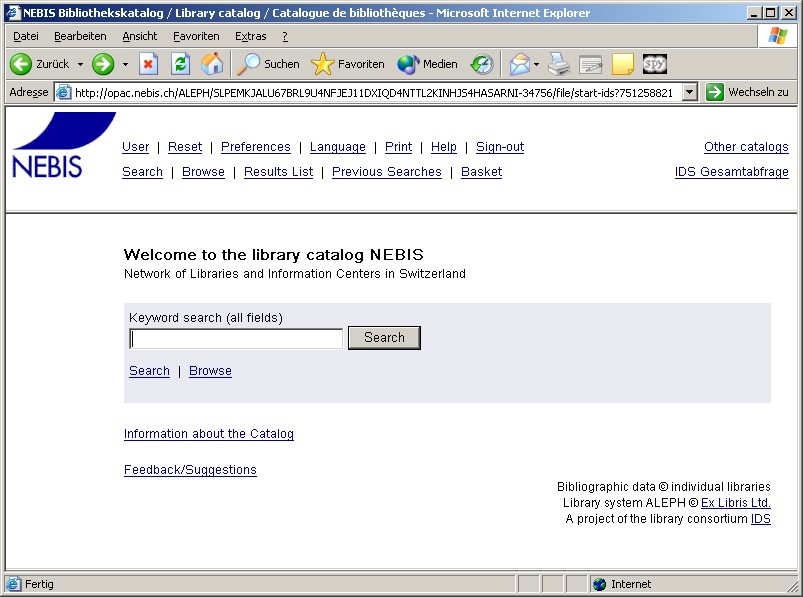This screenshot has width=803, height=597.
Task: Click Browse link below the keyword field
Action: click(x=210, y=371)
